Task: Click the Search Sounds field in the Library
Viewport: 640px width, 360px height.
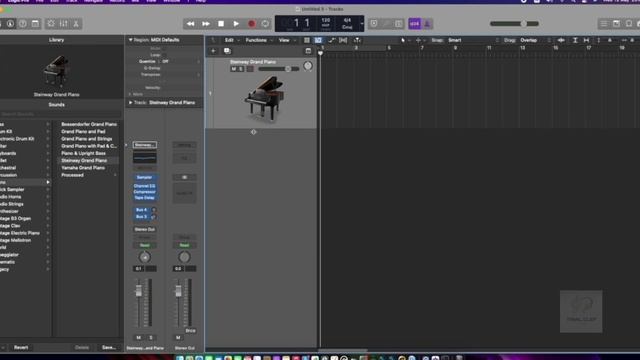Action: click(x=61, y=114)
